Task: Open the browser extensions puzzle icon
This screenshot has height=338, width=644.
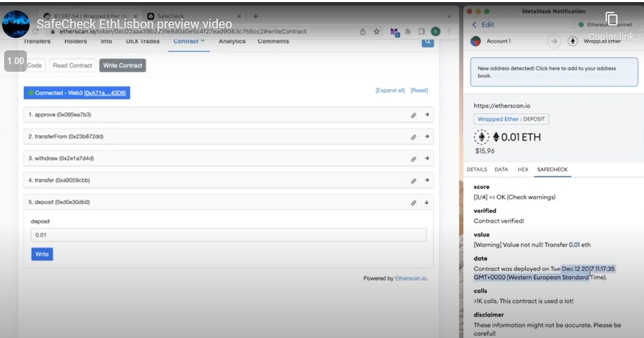Action: tap(408, 32)
